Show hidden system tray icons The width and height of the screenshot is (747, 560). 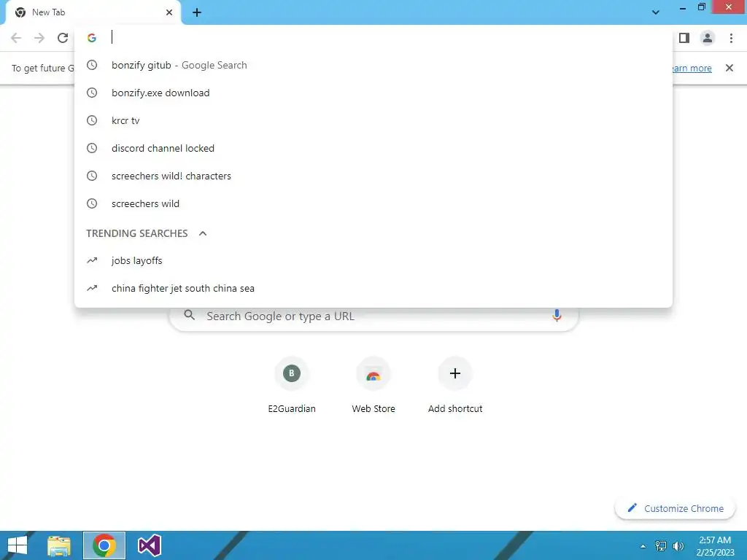643,546
